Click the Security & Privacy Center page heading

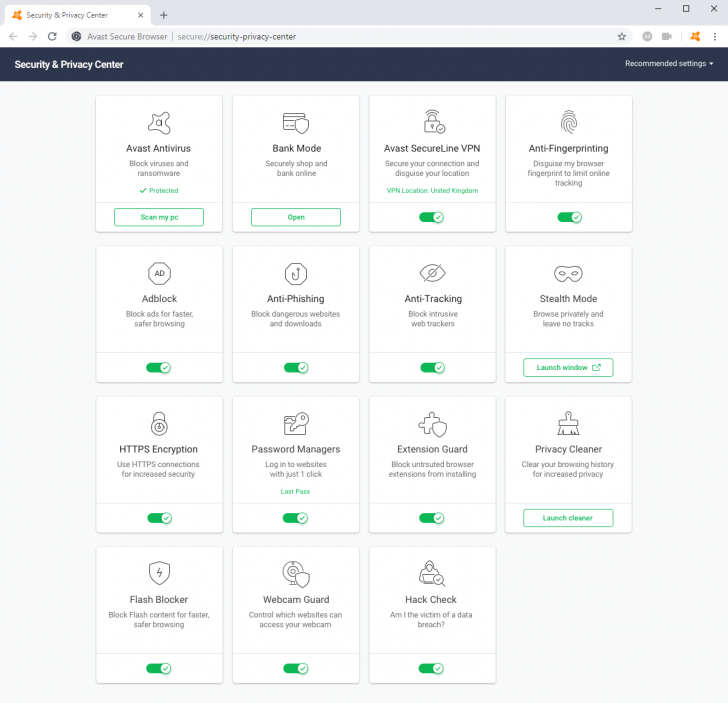click(69, 65)
